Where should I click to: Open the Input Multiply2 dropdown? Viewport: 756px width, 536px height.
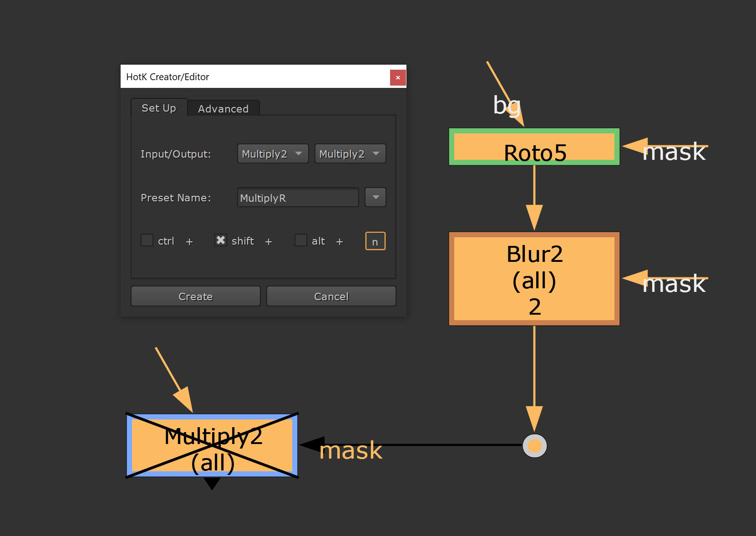pos(272,153)
